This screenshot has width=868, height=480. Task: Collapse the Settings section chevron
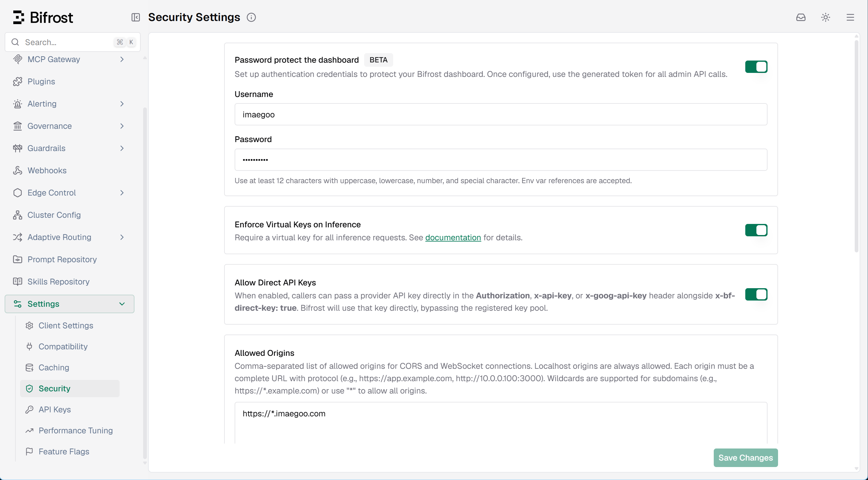coord(122,304)
